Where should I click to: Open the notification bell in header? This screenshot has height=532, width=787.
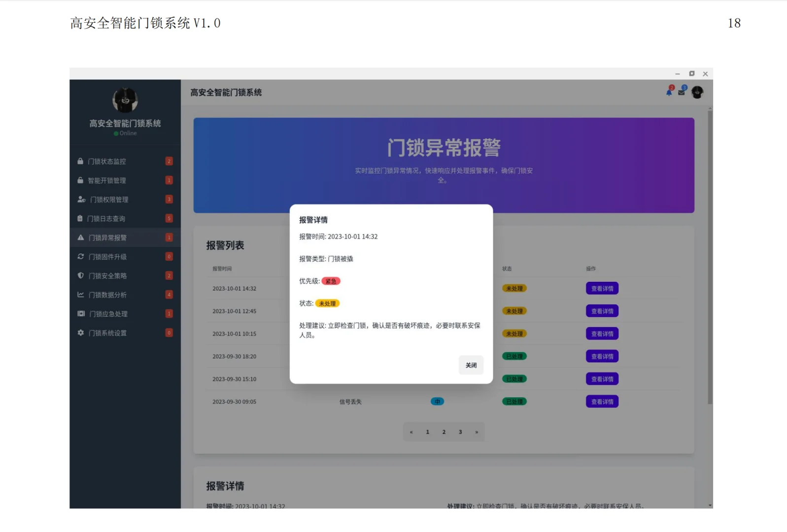click(669, 92)
